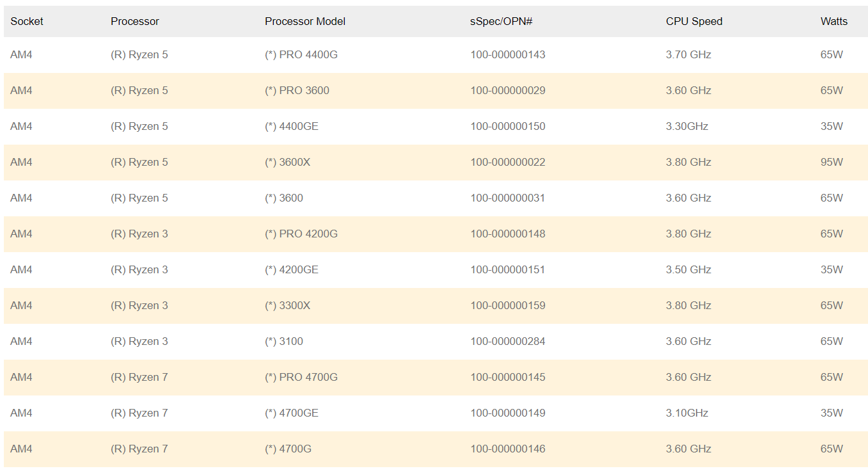
Task: Click 65W in the PRO 4400G row
Action: 832,55
